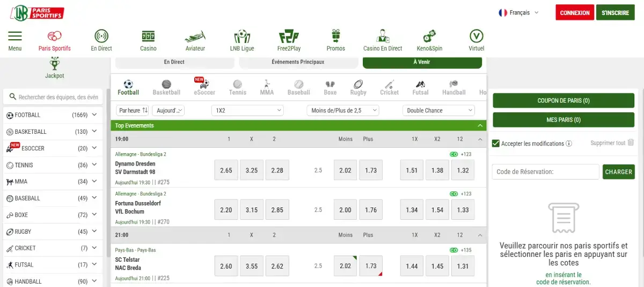Image resolution: width=644 pixels, height=287 pixels.
Task: Switch to Événements Principaux tab
Action: tap(298, 62)
